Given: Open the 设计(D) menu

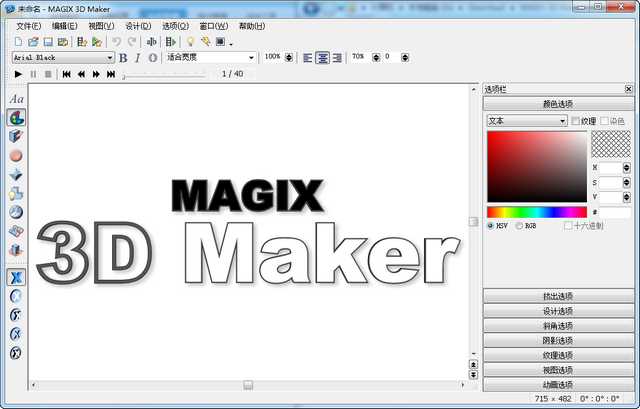Looking at the screenshot, I should point(138,26).
